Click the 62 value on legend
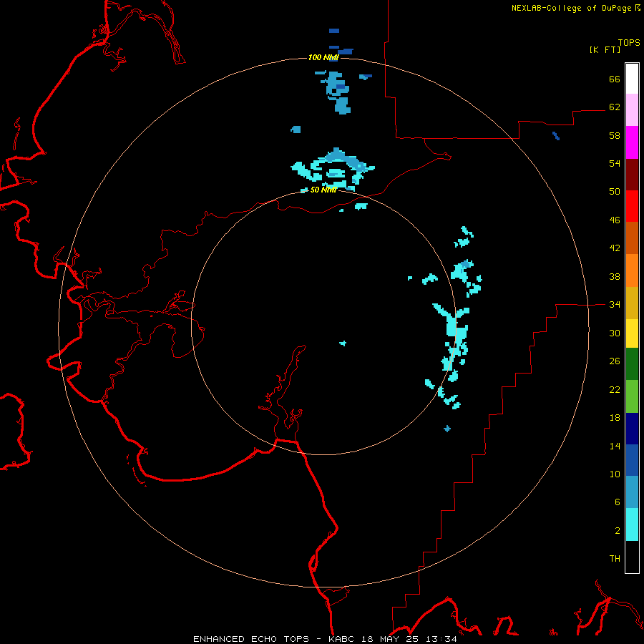This screenshot has height=644, width=644. 615,107
